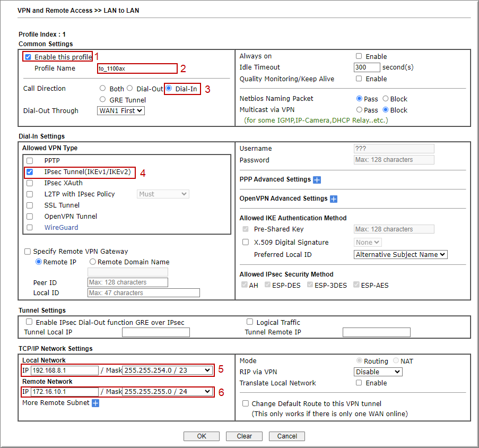Set Netbios Naming Packet to Block

[386, 98]
